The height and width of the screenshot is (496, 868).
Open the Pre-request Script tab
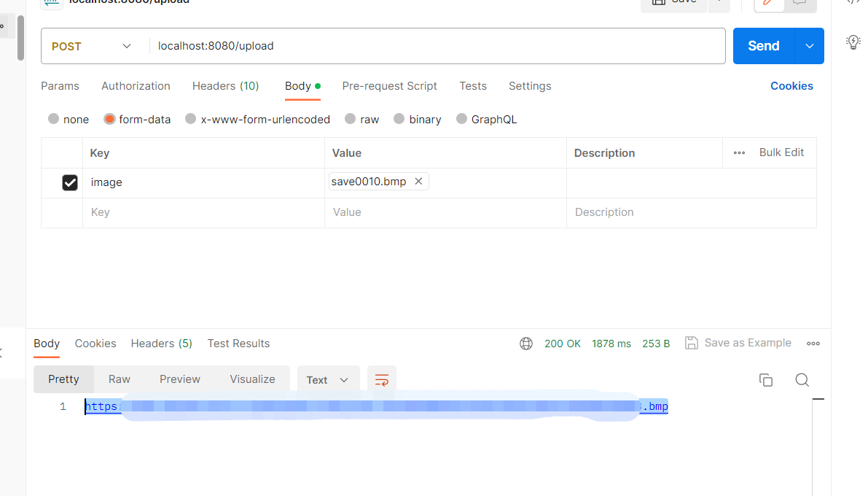[389, 86]
